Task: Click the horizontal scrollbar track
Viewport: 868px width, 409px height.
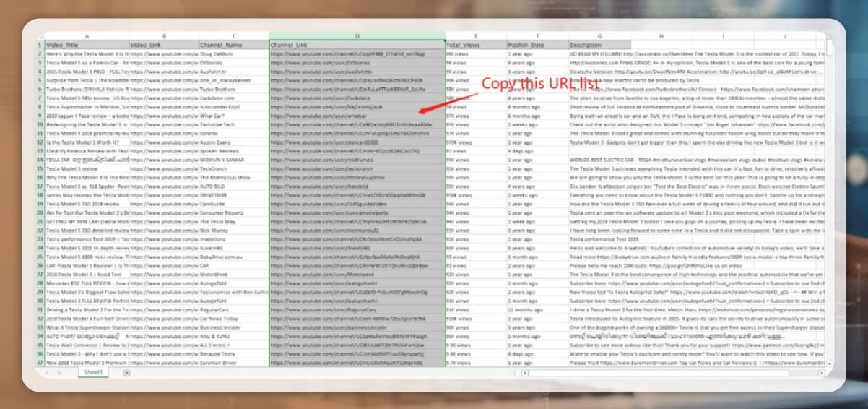Action: 672,373
